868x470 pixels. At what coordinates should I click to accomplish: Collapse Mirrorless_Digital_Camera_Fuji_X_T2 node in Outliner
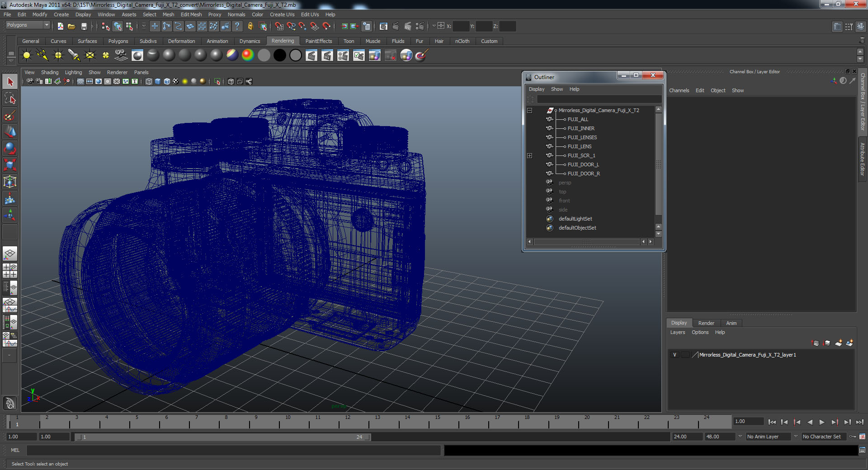[529, 110]
